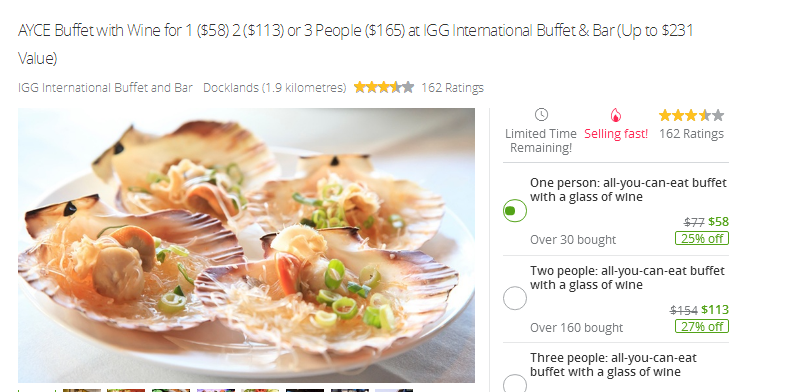Select the One person buffet radio button
794x392 pixels.
(x=514, y=211)
